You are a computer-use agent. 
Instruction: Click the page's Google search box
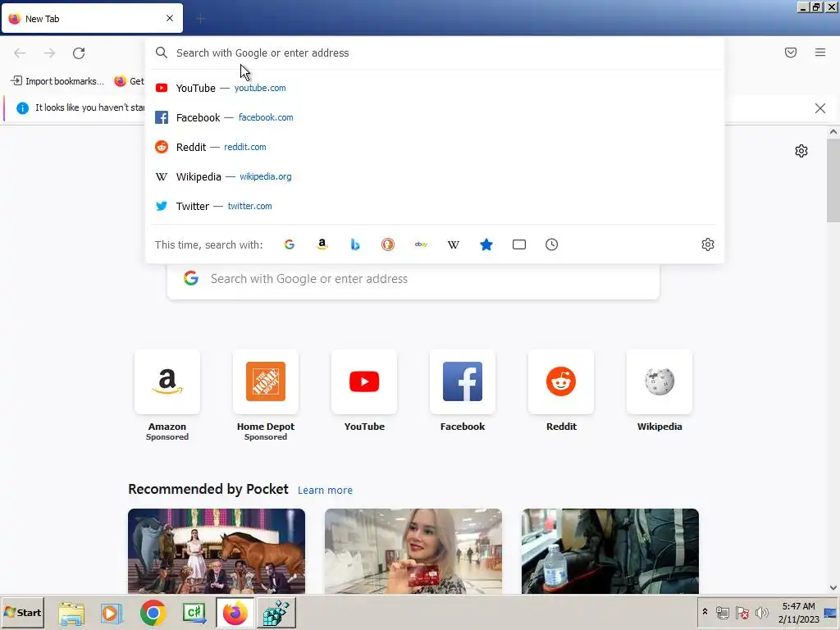click(413, 279)
